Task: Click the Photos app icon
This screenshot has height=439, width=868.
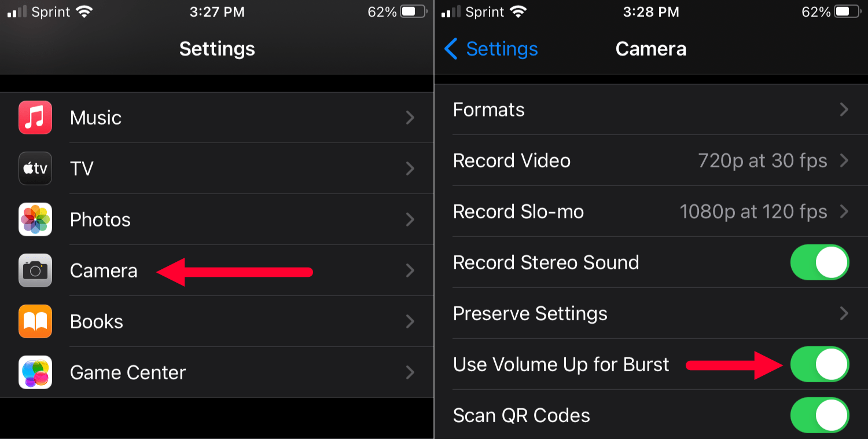Action: pyautogui.click(x=35, y=219)
